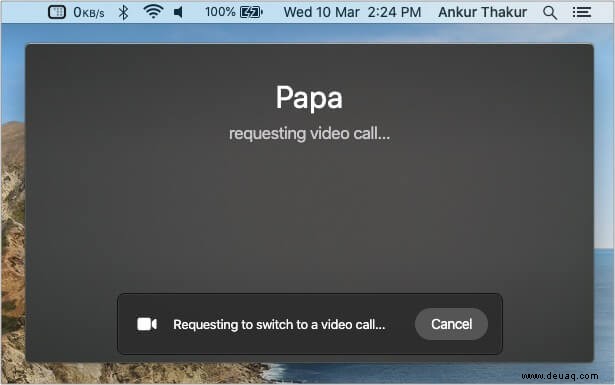The width and height of the screenshot is (615, 385).
Task: Open the volume speaker menu
Action: (x=178, y=12)
